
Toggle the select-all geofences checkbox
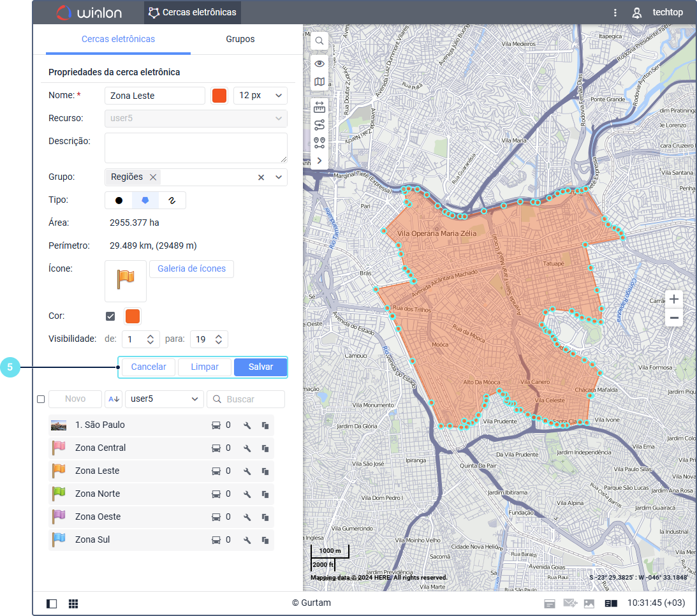tap(41, 399)
